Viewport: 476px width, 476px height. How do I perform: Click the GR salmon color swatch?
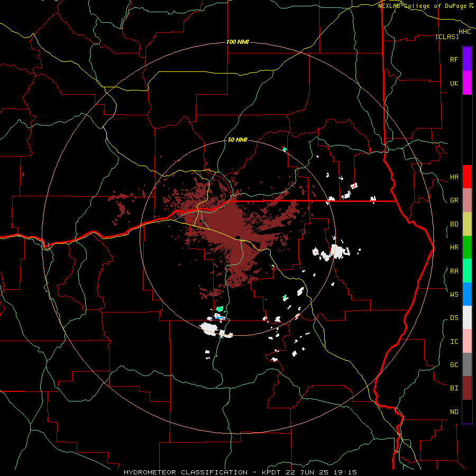pyautogui.click(x=467, y=200)
